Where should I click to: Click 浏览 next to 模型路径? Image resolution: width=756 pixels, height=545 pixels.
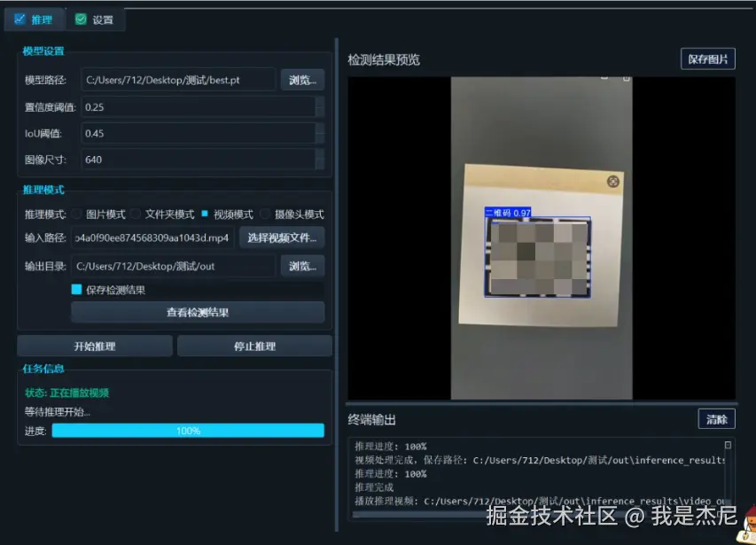click(301, 79)
